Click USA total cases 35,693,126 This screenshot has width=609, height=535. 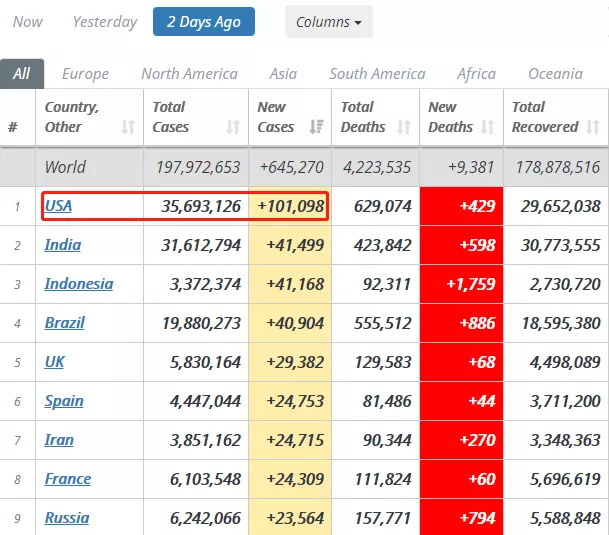click(x=201, y=206)
